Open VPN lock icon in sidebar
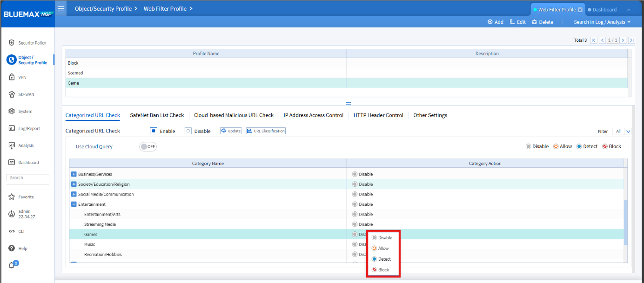Viewport: 644px width, 283px height. [x=12, y=77]
